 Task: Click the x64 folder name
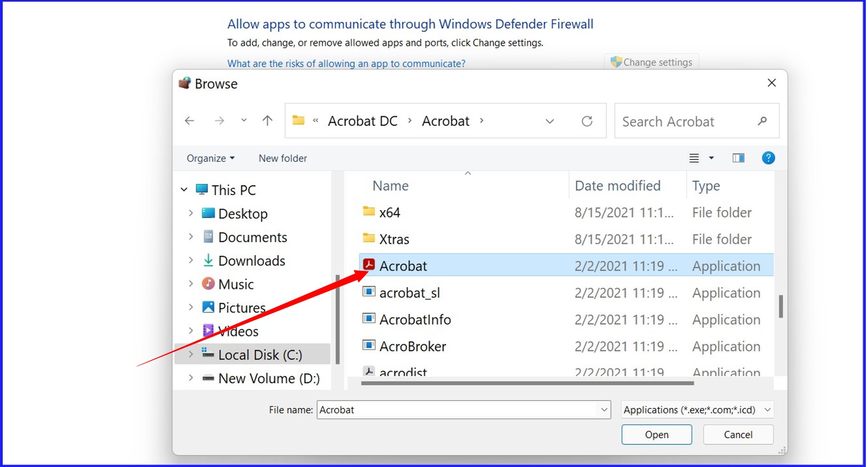tap(390, 212)
